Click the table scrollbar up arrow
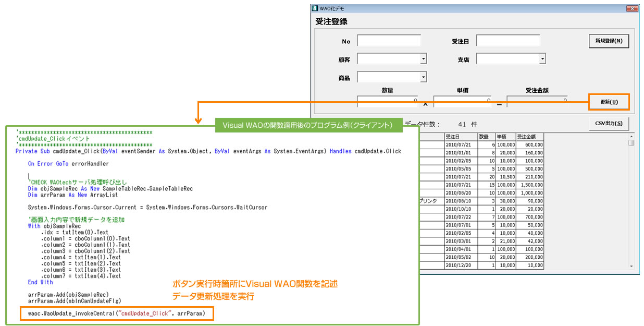The image size is (644, 326). (631, 136)
